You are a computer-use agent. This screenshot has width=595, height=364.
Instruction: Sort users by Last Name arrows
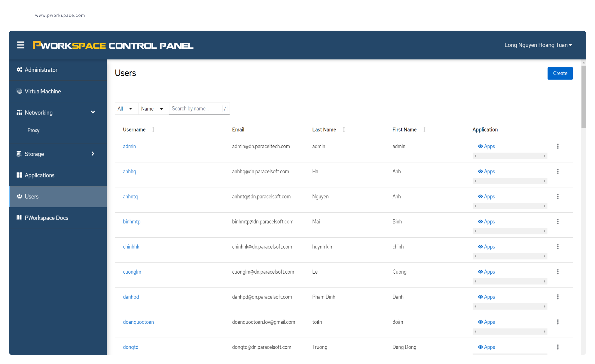[344, 129]
